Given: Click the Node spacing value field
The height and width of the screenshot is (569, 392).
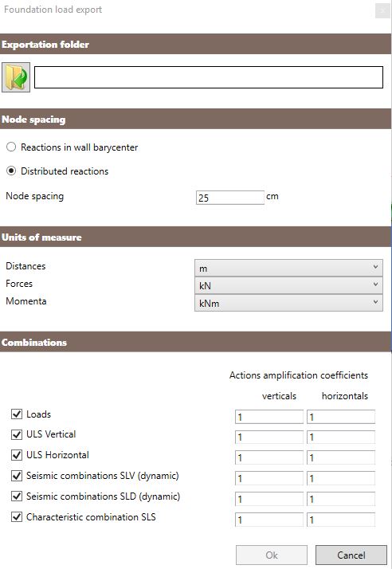Looking at the screenshot, I should click(230, 198).
